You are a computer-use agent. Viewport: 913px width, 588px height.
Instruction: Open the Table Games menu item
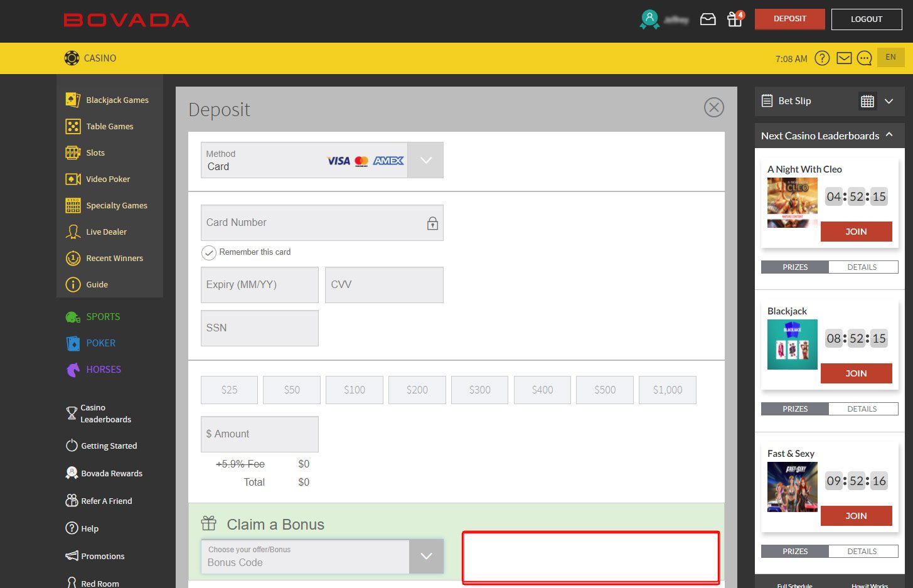pyautogui.click(x=110, y=126)
